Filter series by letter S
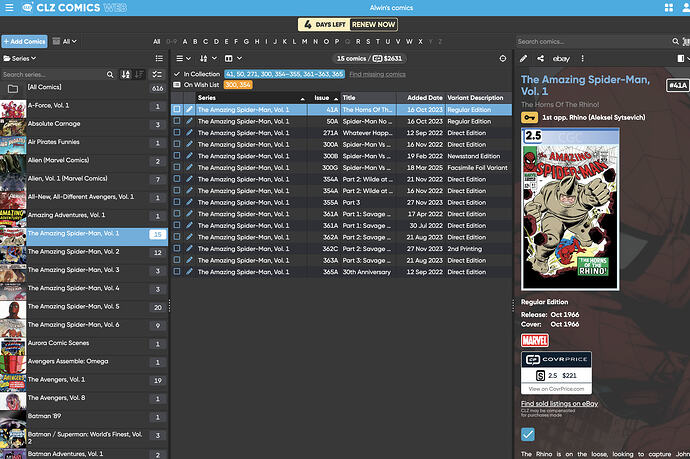The width and height of the screenshot is (690, 459). (368, 41)
